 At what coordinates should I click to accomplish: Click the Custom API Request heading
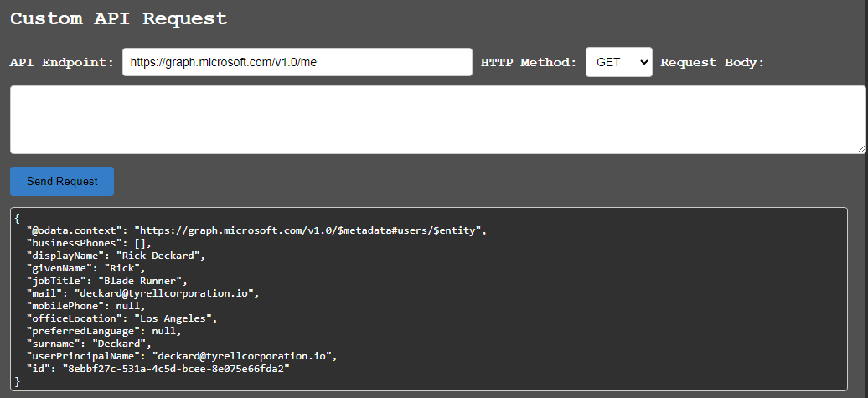[118, 18]
